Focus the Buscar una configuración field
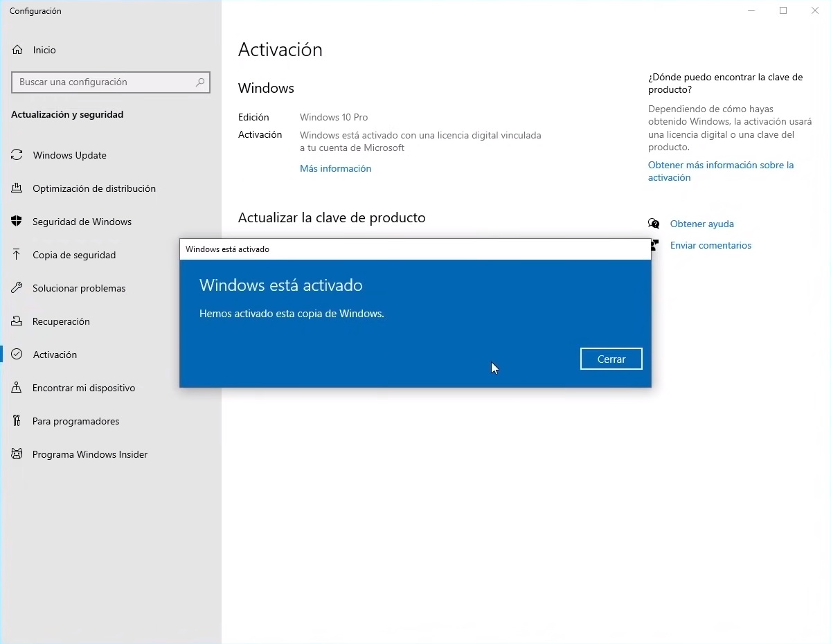Image resolution: width=831 pixels, height=644 pixels. (x=111, y=82)
